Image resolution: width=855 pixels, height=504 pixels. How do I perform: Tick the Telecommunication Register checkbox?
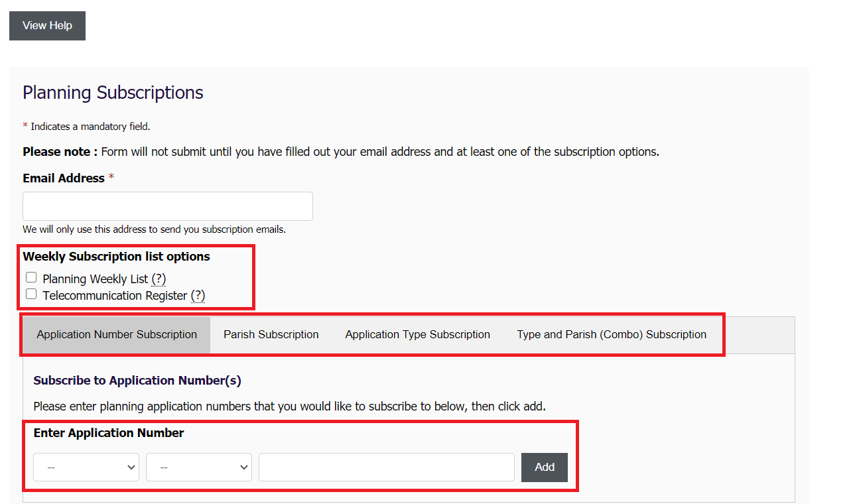pyautogui.click(x=31, y=294)
